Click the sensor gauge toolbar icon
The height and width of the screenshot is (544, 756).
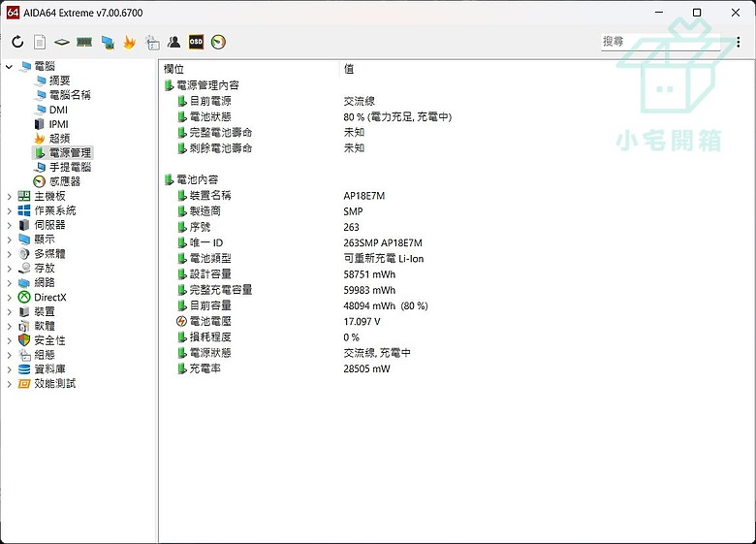(x=218, y=42)
